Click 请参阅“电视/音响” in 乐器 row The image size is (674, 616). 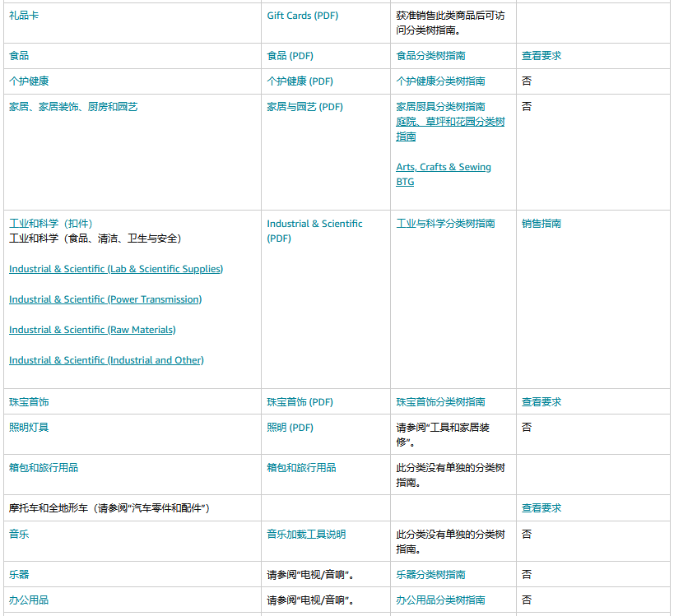(310, 575)
